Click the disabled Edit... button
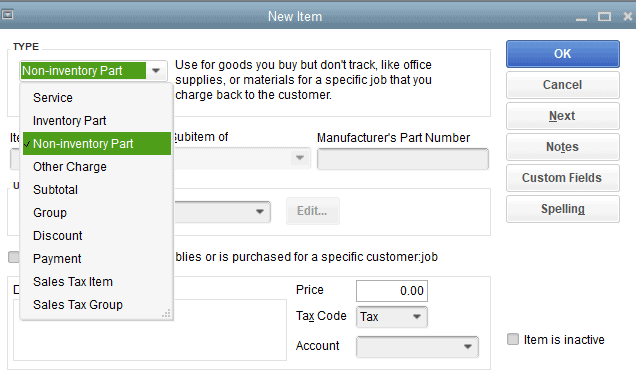Viewport: 636px width, 386px height. (x=313, y=211)
